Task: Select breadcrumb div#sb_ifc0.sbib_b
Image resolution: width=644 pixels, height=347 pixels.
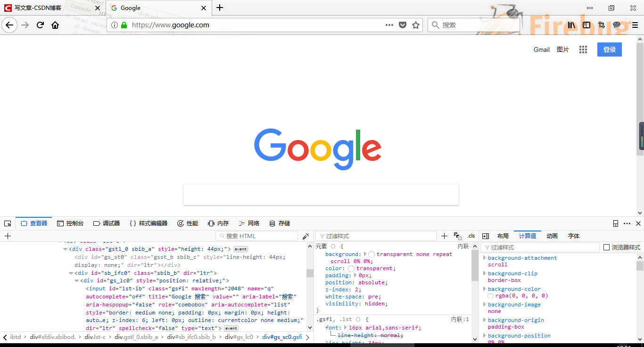Action: (x=191, y=337)
